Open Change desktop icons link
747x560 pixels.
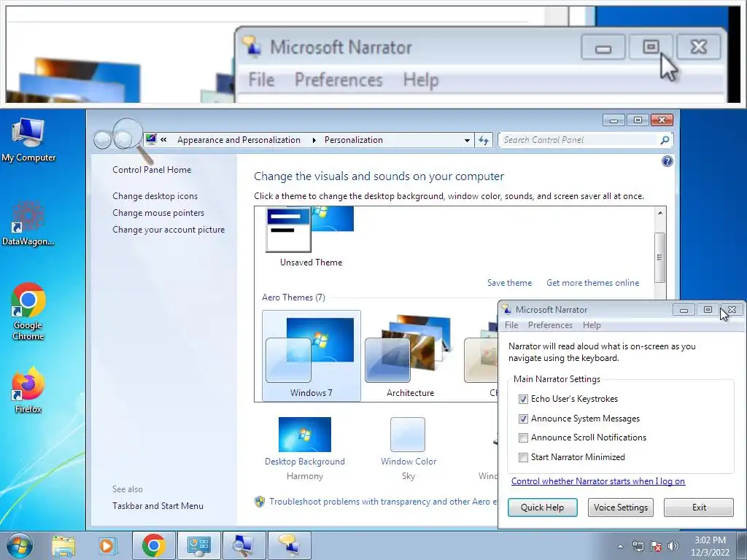click(x=155, y=195)
